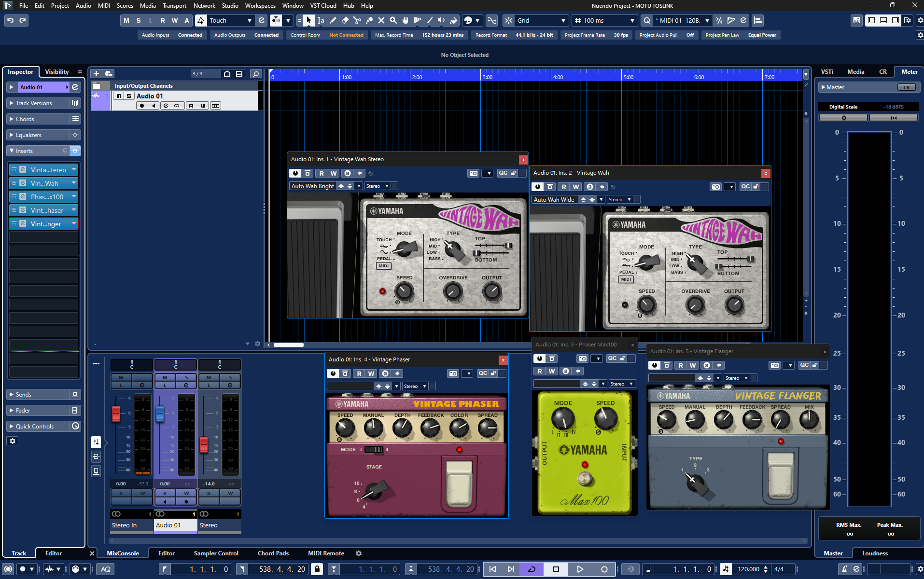Click Record Enable on Audio 01 track
The width and height of the screenshot is (924, 579).
[142, 106]
